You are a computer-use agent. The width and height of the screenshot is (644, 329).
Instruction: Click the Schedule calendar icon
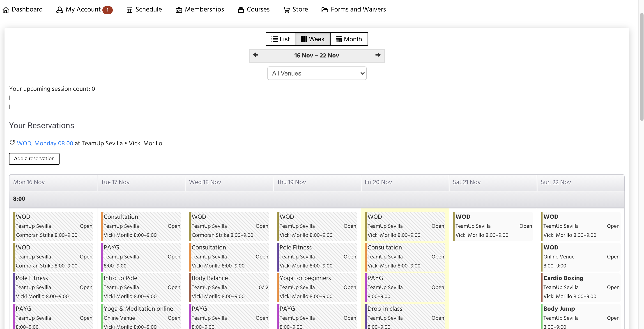coord(129,10)
